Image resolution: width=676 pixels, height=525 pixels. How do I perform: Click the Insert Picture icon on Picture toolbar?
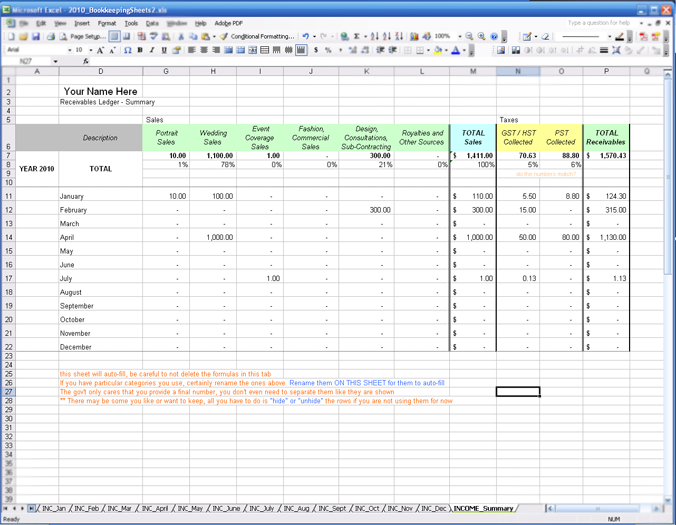(x=501, y=50)
